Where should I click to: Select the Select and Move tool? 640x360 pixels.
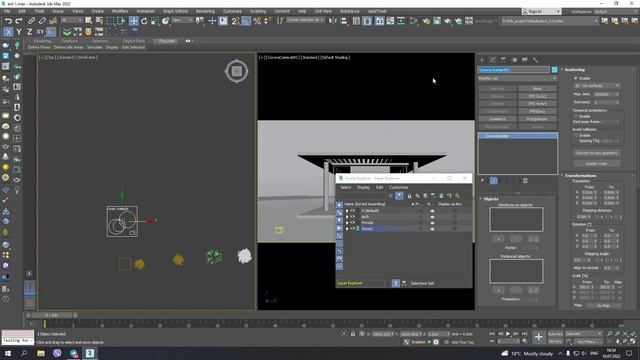tap(133, 21)
